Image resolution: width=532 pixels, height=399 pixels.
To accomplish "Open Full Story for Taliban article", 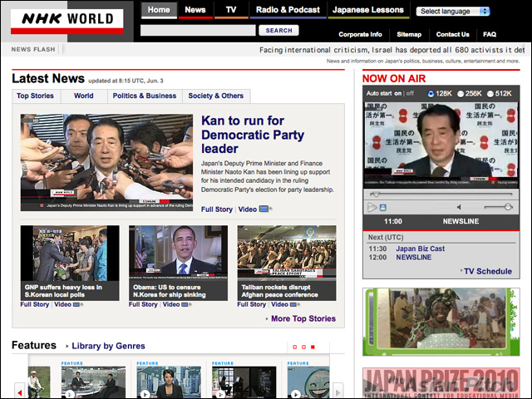I will pos(252,304).
